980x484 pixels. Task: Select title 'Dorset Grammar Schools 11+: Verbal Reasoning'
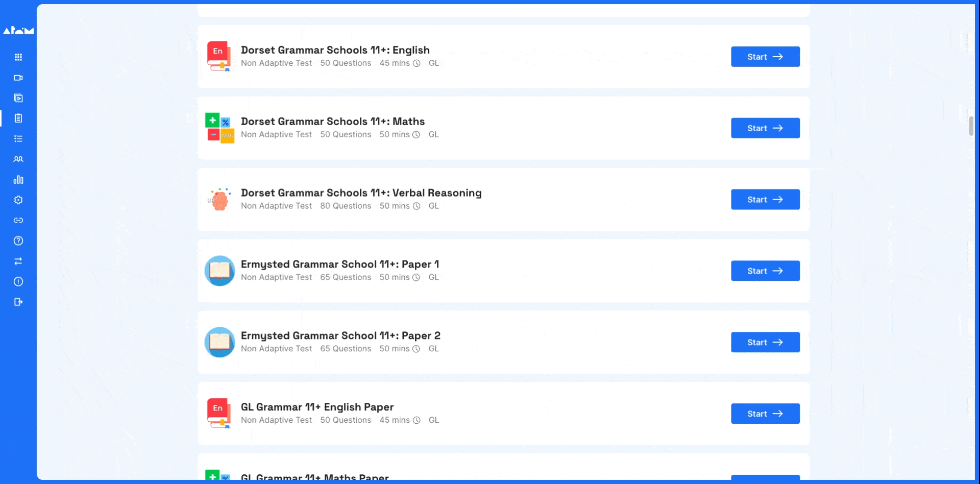pos(361,193)
